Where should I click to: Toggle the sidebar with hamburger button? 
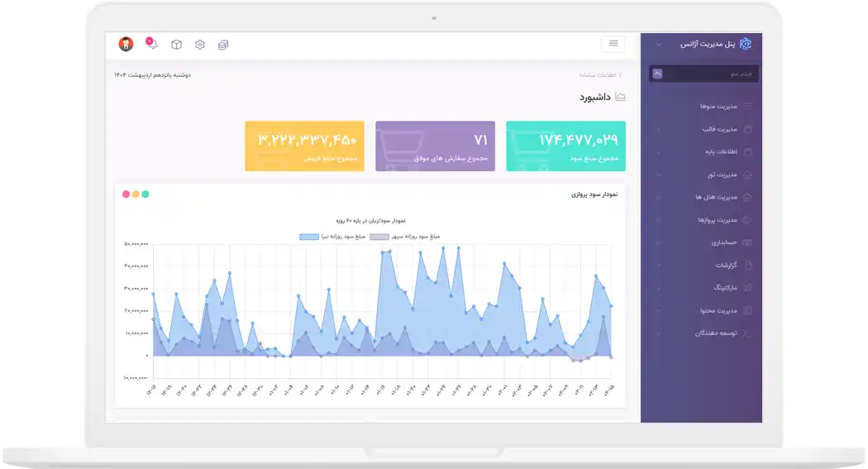613,44
